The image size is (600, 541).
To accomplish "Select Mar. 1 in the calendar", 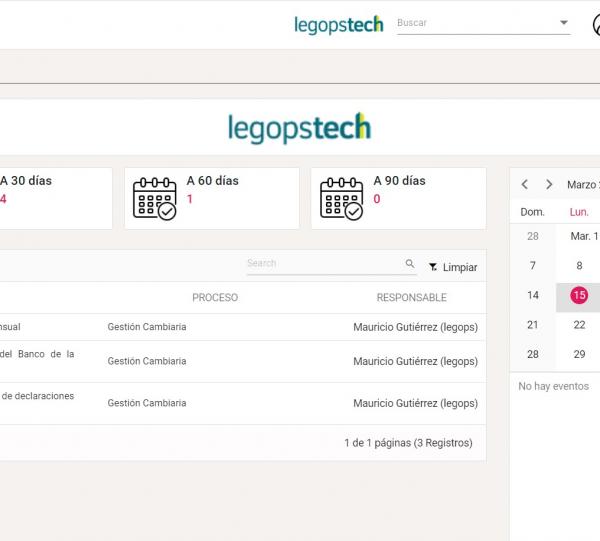I will [583, 237].
